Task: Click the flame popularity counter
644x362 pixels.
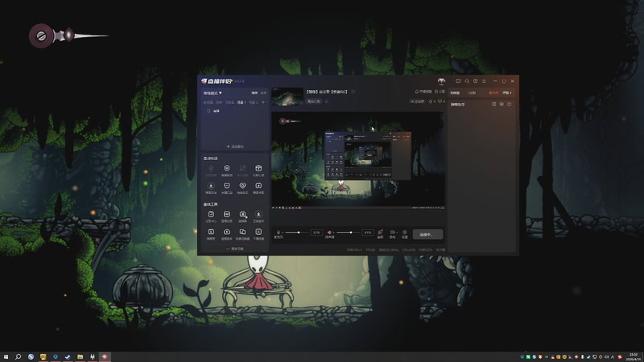Action: (x=432, y=101)
